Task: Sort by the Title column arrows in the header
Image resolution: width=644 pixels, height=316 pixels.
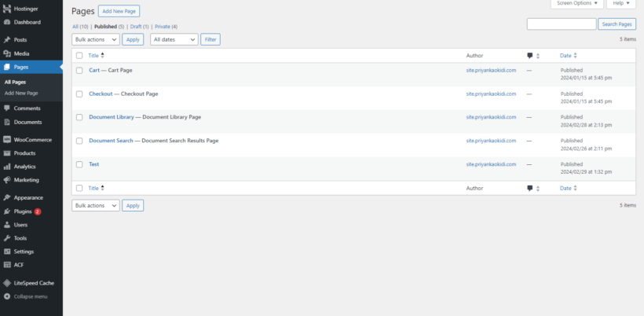Action: [103, 56]
